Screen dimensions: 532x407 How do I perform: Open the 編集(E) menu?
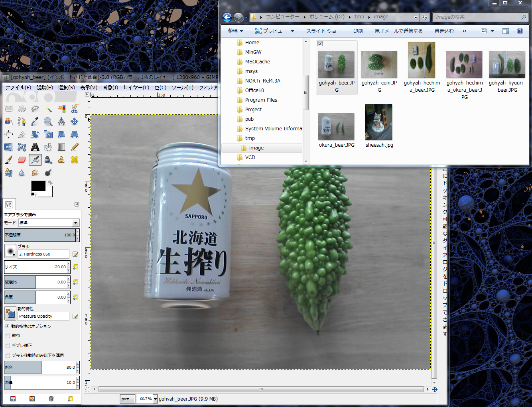(x=45, y=87)
